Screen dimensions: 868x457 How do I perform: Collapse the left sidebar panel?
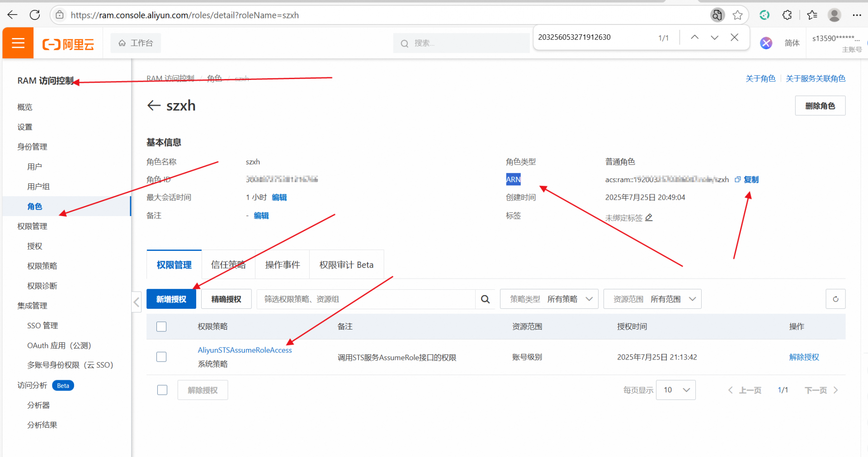(x=137, y=302)
